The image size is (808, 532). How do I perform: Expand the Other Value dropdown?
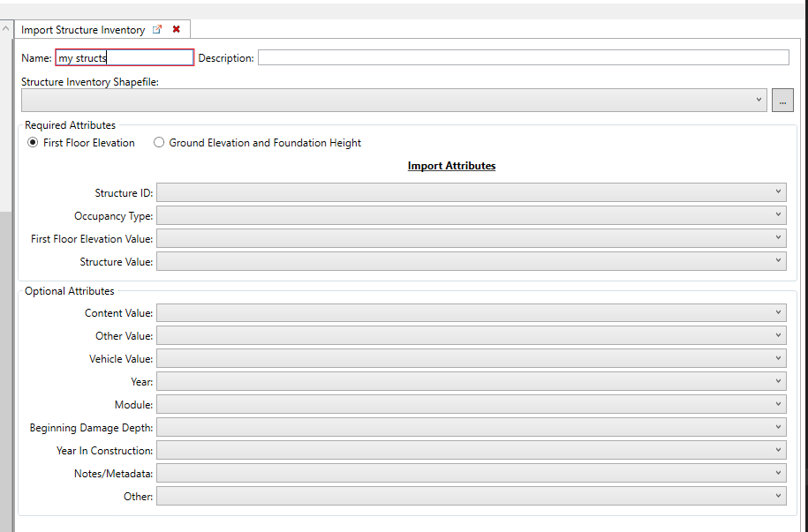[x=777, y=335]
